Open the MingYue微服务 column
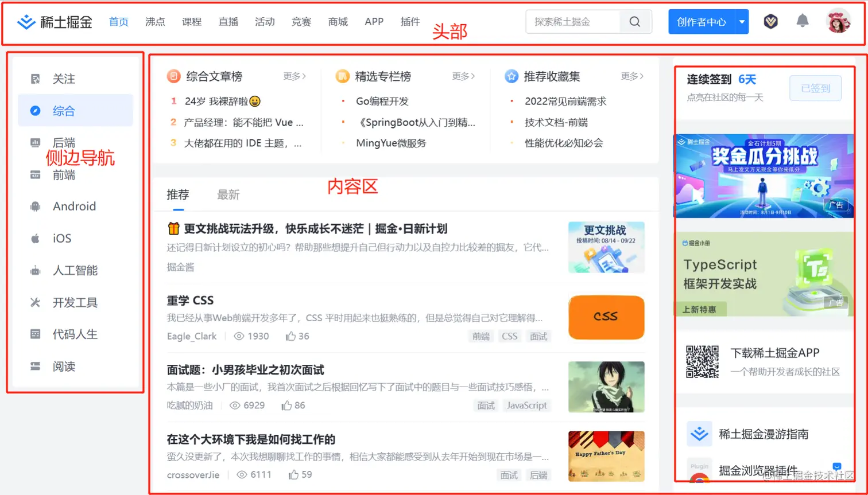Screen dimensions: 868x495 tap(391, 143)
